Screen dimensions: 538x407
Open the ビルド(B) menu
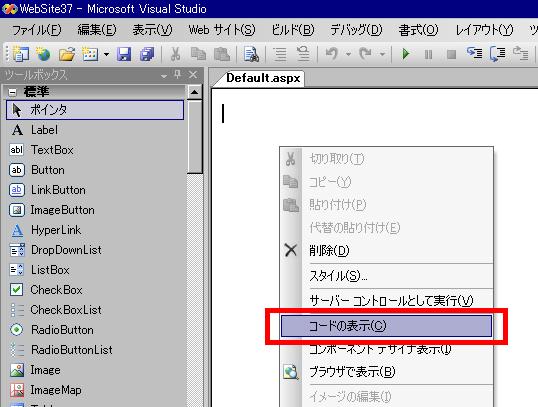pos(293,30)
